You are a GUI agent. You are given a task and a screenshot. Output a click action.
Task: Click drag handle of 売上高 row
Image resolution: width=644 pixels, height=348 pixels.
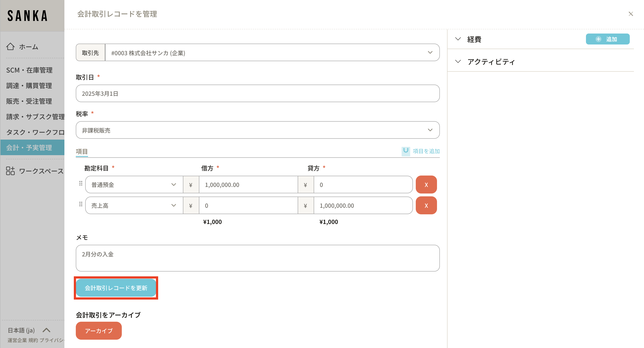(x=81, y=204)
